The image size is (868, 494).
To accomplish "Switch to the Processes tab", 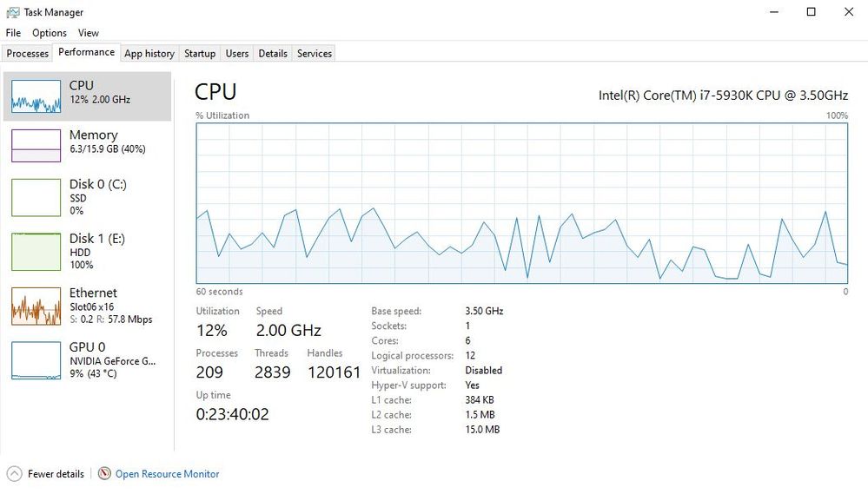I will pos(28,54).
